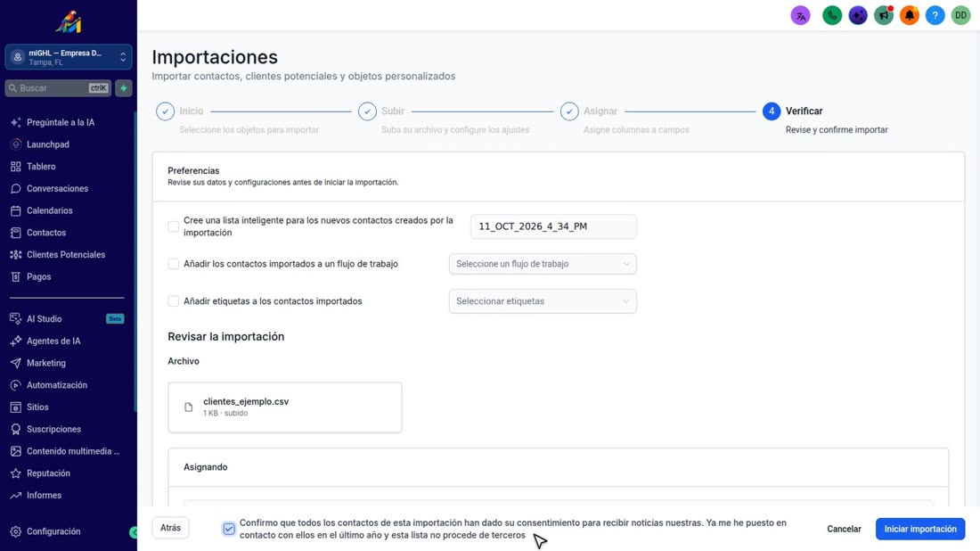
Task: Uncheck the consent confirmation checkbox
Action: coord(229,529)
